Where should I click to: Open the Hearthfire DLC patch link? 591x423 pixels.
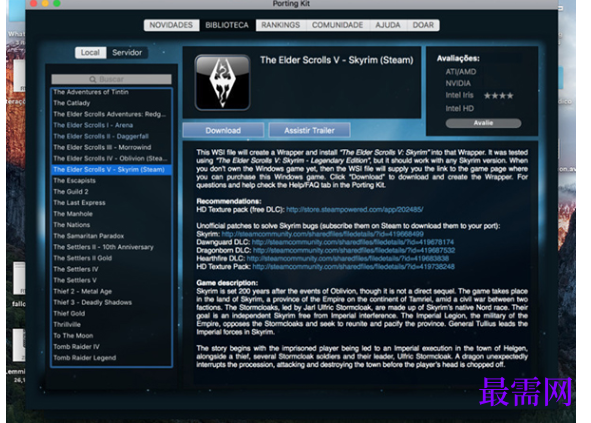click(x=348, y=259)
